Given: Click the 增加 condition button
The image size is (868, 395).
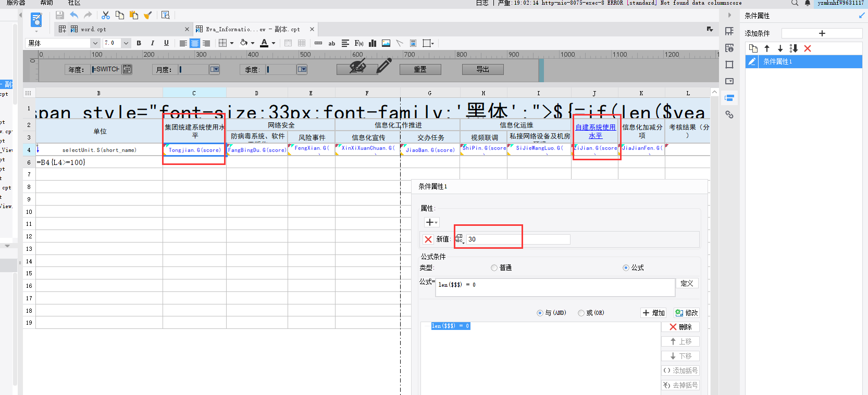Looking at the screenshot, I should click(x=654, y=313).
